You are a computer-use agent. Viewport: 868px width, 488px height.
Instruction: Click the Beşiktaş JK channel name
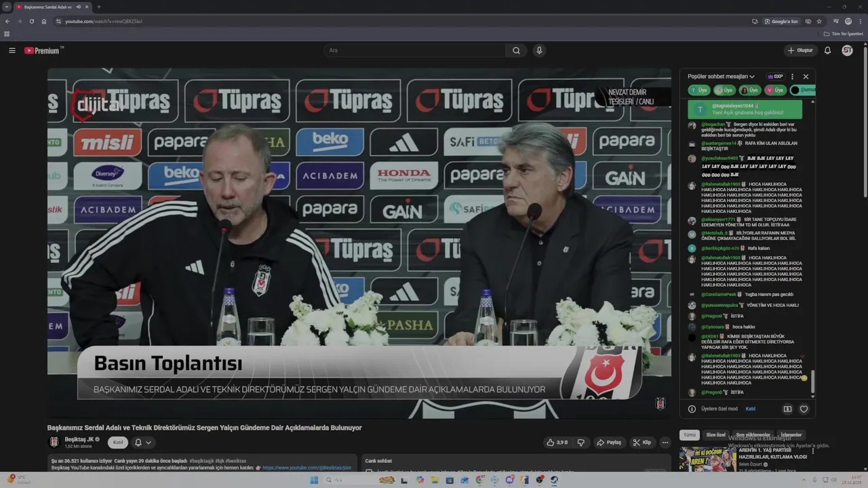click(x=79, y=439)
